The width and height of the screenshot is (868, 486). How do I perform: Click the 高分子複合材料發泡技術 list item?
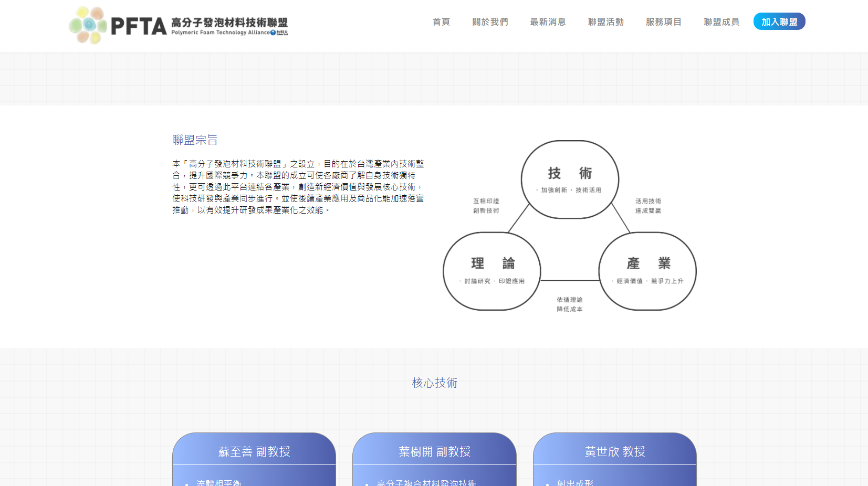point(426,482)
